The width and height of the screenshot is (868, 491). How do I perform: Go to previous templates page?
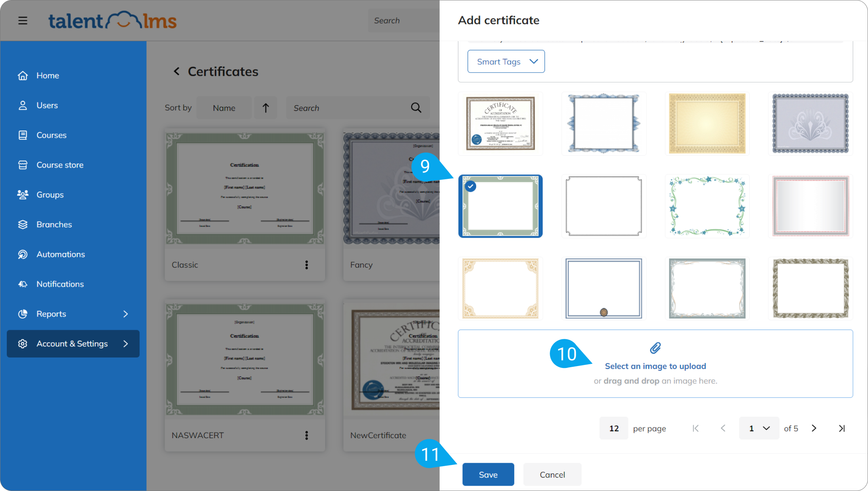723,428
